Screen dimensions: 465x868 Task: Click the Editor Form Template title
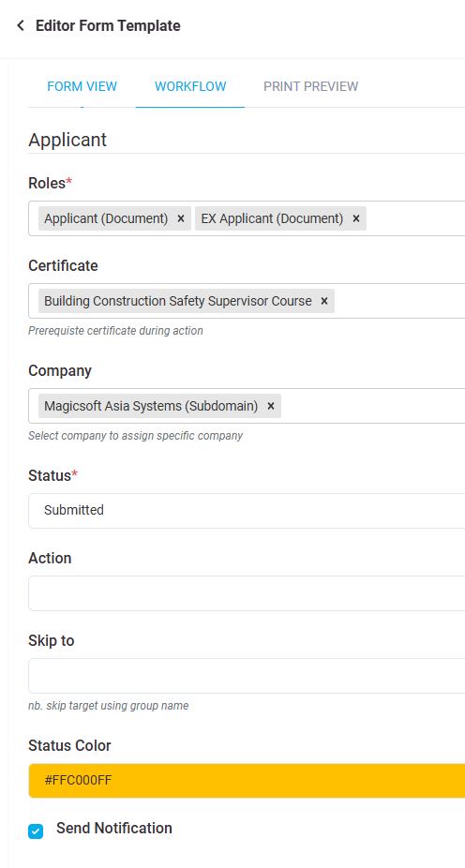coord(108,25)
